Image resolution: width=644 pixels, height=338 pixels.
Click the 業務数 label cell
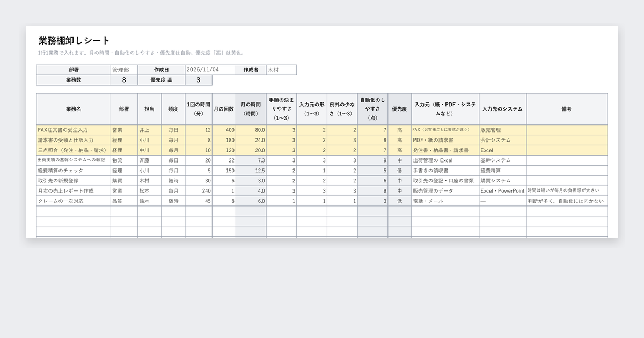pyautogui.click(x=74, y=80)
